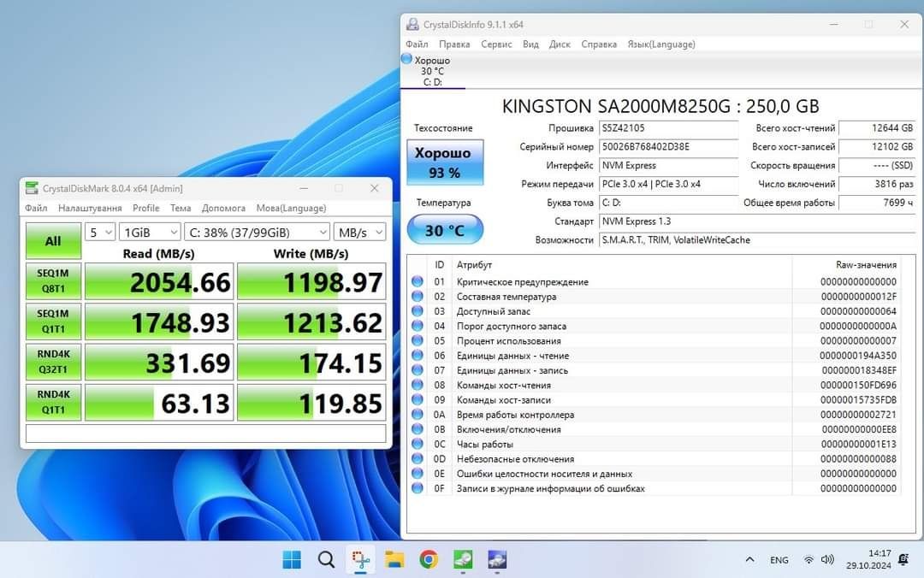Open the drive dropdown C: 38% (37/99GiB)
The width and height of the screenshot is (924, 578).
point(257,233)
